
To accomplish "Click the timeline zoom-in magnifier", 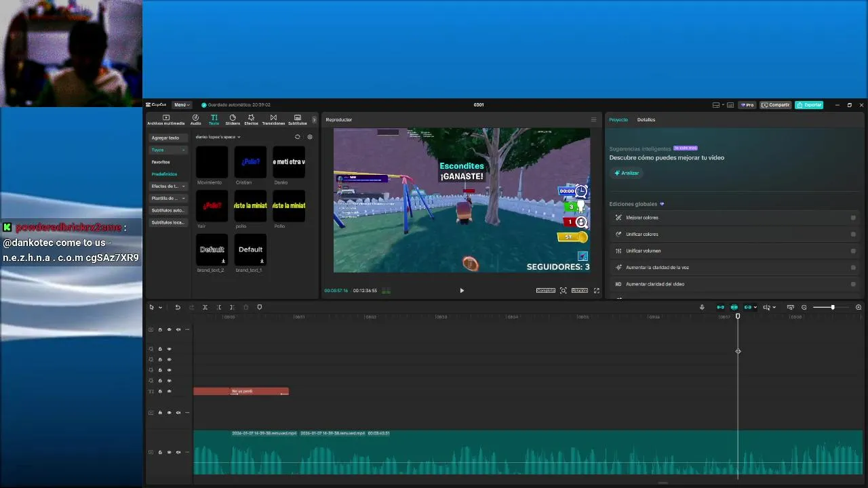I will point(859,307).
